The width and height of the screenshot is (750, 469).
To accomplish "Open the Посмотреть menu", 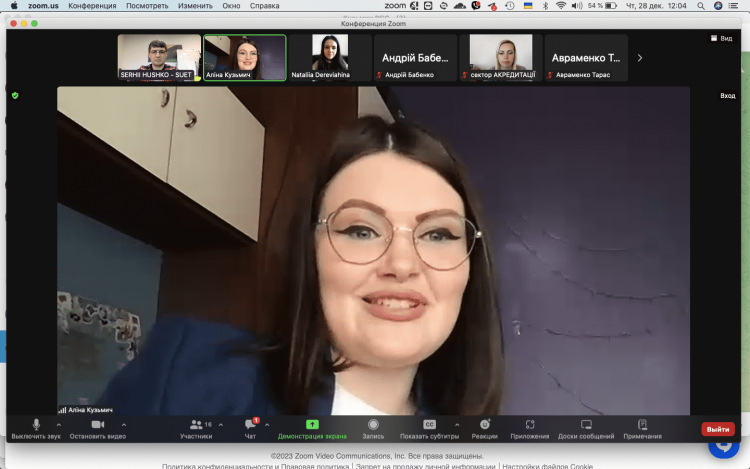I will tap(147, 5).
